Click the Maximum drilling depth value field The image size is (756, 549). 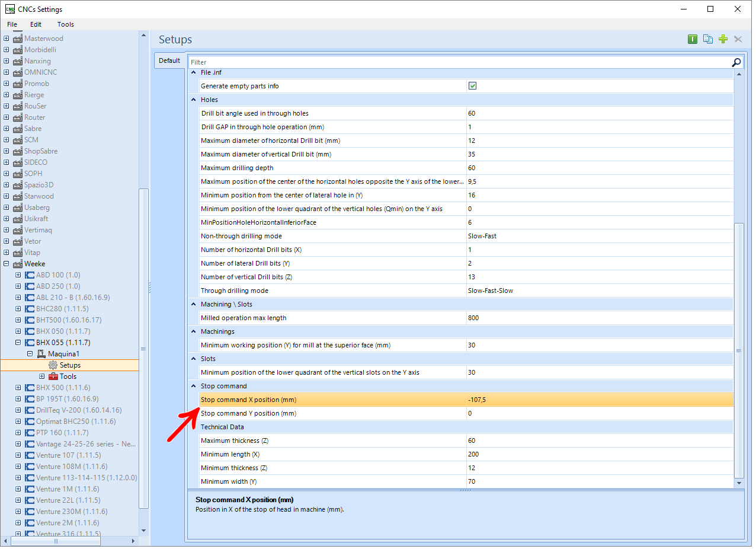[x=598, y=168]
